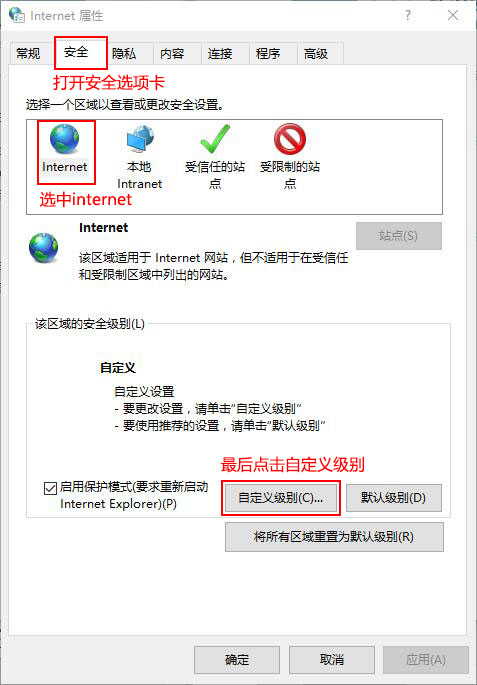Confirm with the 确定 button

[237, 660]
